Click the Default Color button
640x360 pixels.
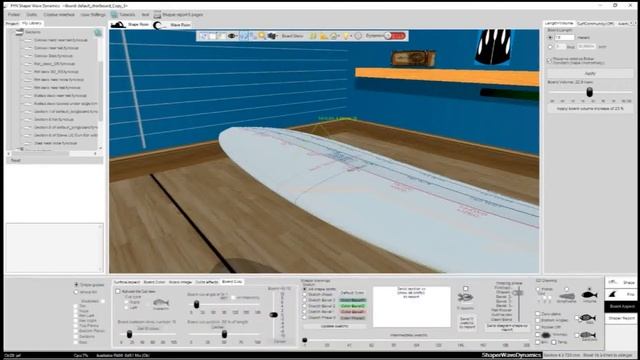(352, 293)
